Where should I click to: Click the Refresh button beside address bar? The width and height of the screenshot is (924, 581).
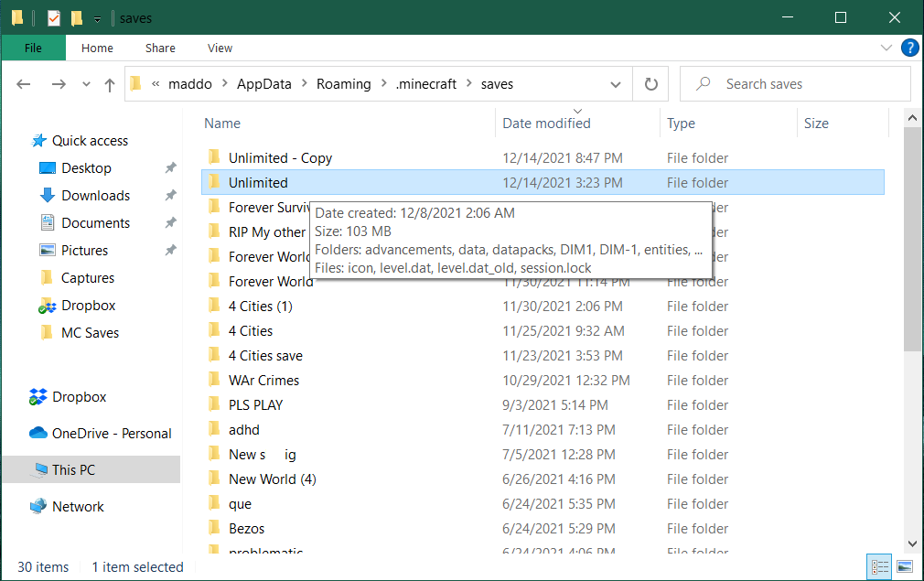tap(650, 84)
